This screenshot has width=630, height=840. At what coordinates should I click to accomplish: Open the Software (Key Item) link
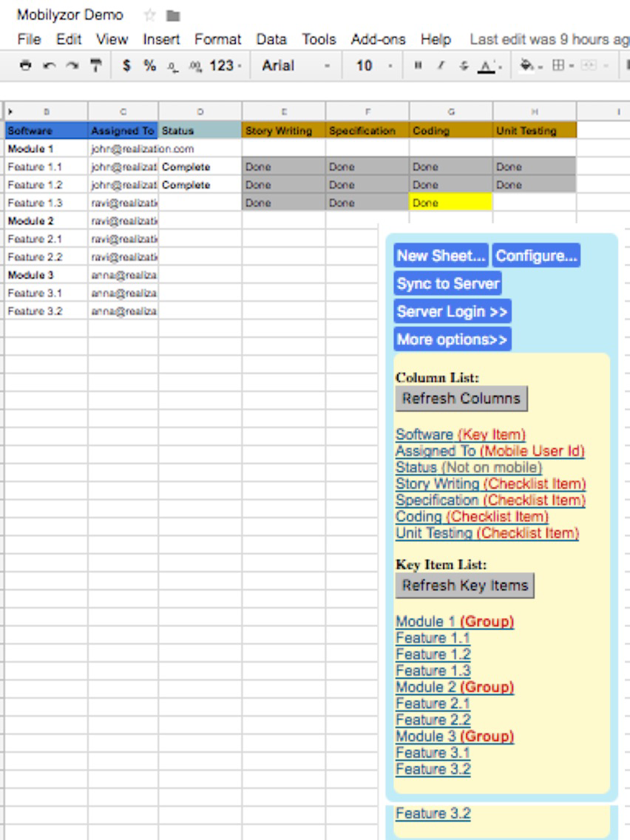click(461, 435)
